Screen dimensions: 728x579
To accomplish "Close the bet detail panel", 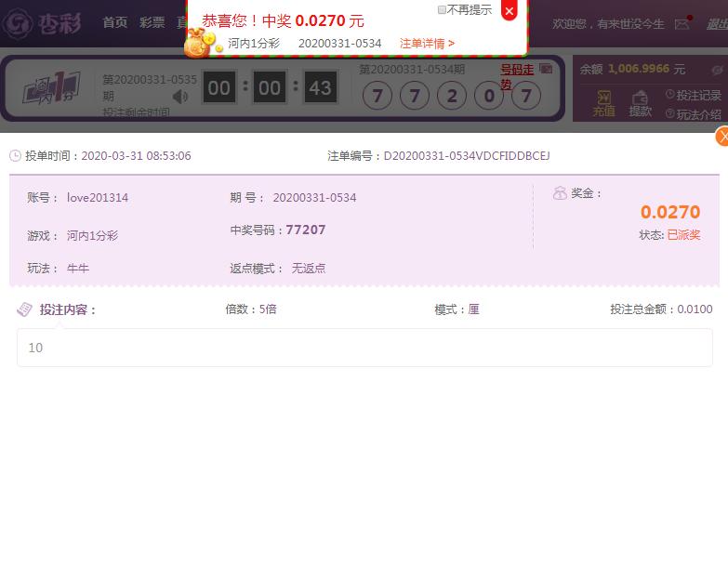I will pyautogui.click(x=722, y=137).
